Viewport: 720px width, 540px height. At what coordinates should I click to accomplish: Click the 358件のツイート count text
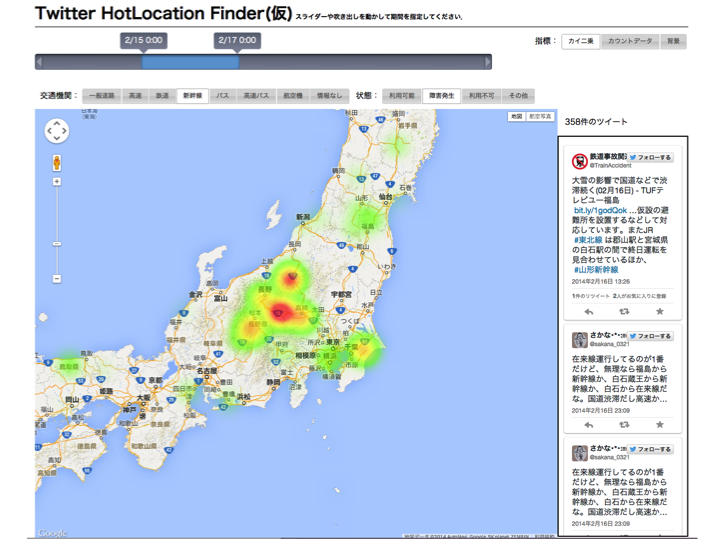pyautogui.click(x=596, y=122)
